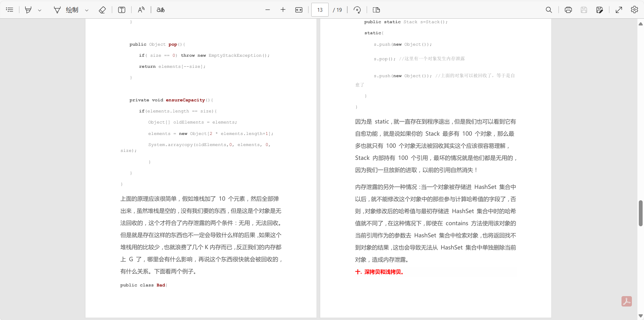
Task: Select the highlighter tool
Action: click(28, 10)
